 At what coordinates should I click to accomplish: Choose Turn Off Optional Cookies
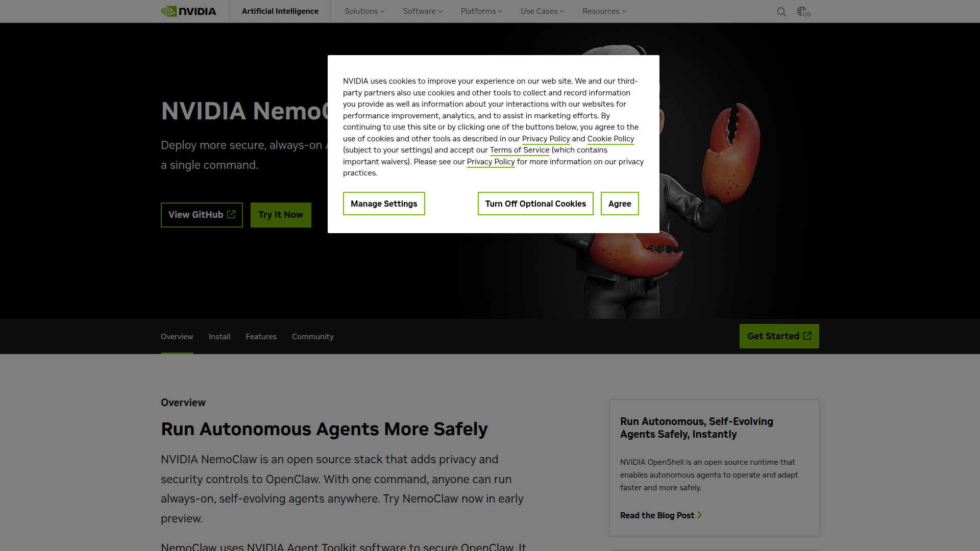click(535, 204)
